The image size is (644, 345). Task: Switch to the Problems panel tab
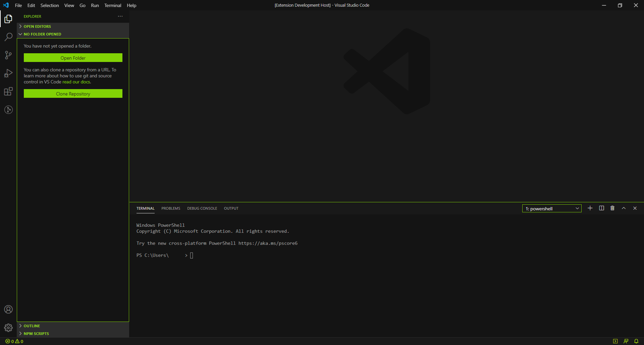pos(171,208)
